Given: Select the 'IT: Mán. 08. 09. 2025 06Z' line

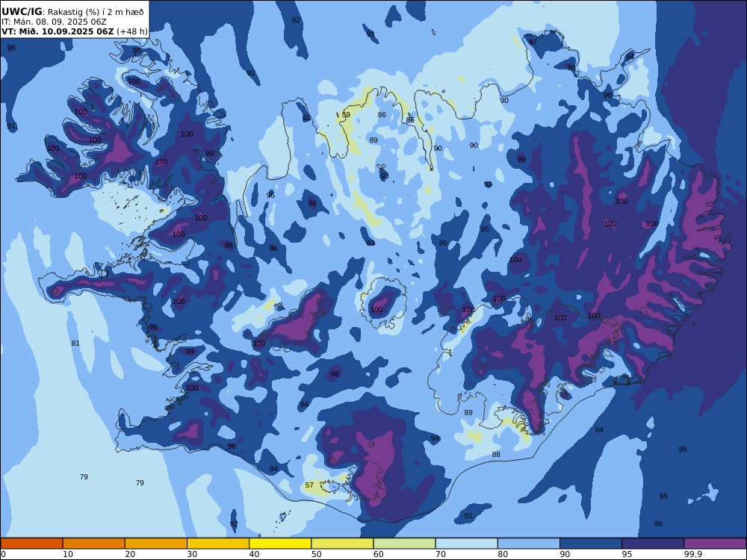Looking at the screenshot, I should click(54, 22).
